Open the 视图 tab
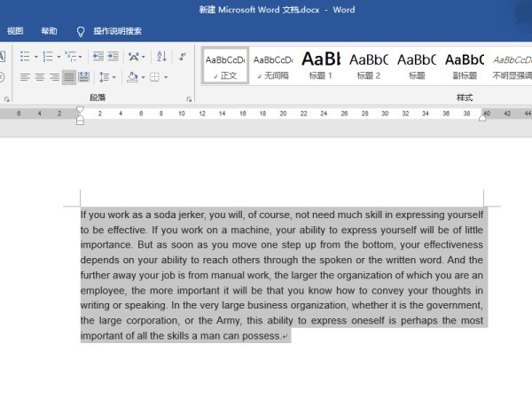 15,31
